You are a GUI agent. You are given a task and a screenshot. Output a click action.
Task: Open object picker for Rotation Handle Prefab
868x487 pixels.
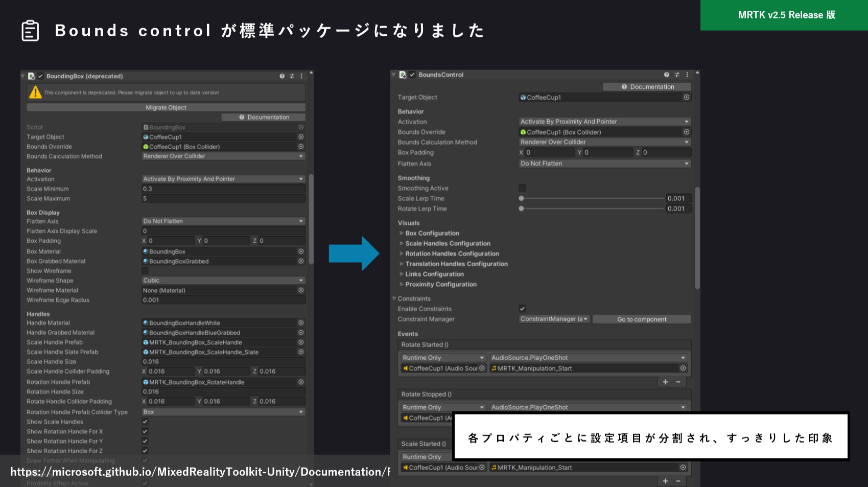pos(301,382)
